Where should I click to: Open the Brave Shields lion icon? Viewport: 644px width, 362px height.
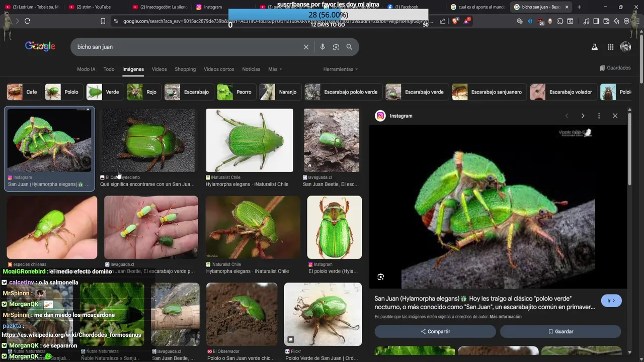(x=455, y=21)
